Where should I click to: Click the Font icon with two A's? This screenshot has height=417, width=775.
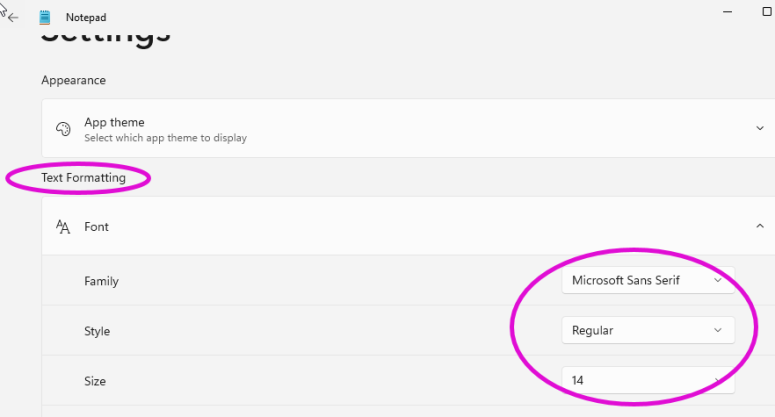[63, 227]
